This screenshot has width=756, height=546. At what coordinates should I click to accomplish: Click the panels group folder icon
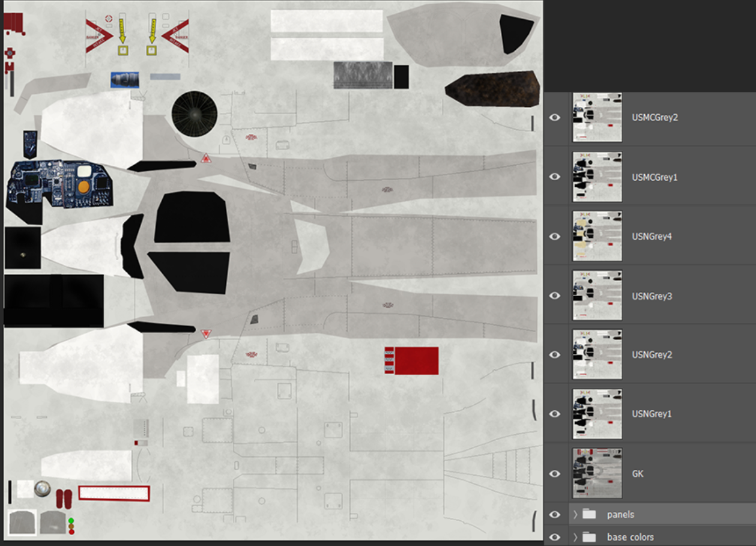click(x=589, y=514)
